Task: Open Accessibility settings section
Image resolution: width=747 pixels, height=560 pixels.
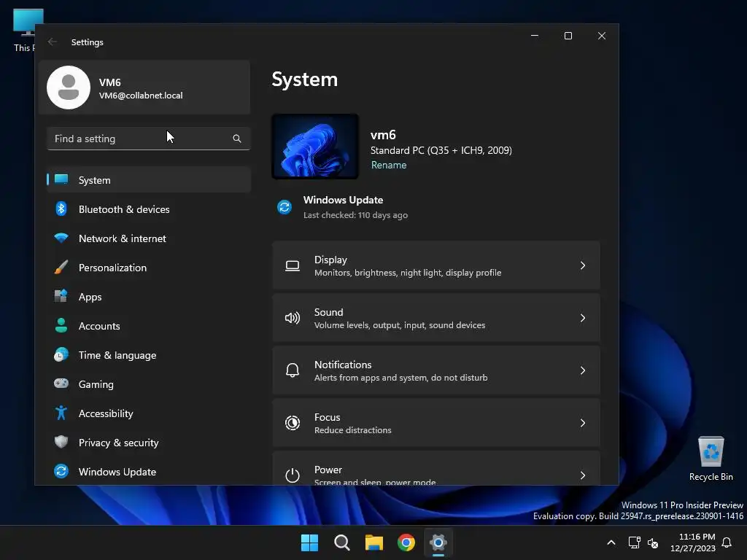Action: click(x=149, y=413)
